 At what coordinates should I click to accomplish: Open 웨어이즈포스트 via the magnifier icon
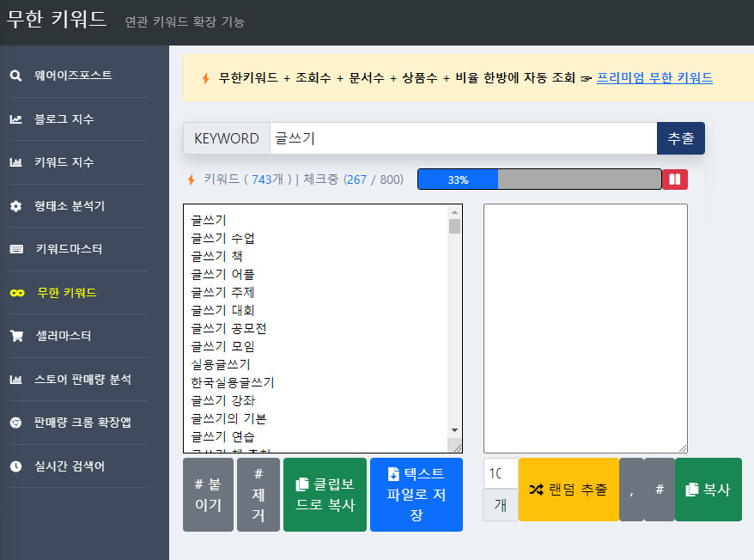pos(15,76)
